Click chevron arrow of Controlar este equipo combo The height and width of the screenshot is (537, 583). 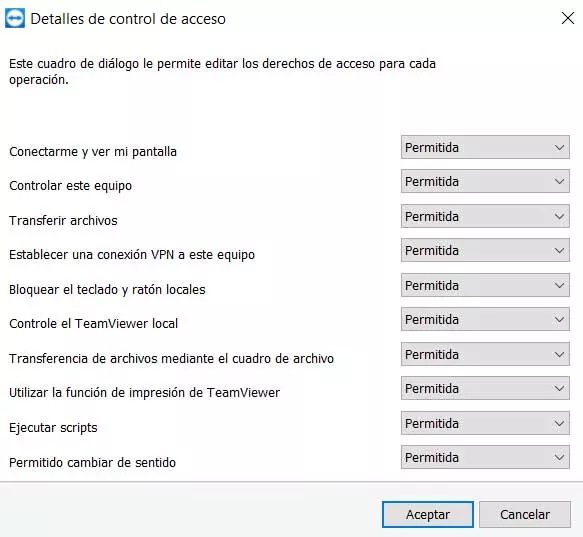[x=559, y=181]
